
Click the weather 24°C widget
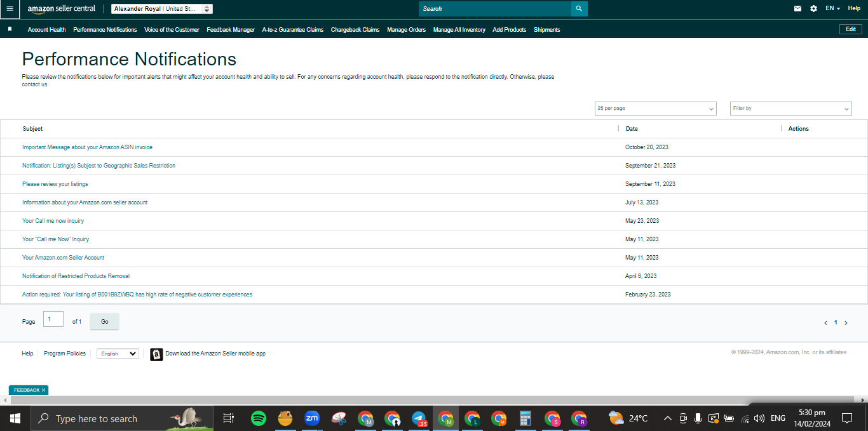click(628, 418)
